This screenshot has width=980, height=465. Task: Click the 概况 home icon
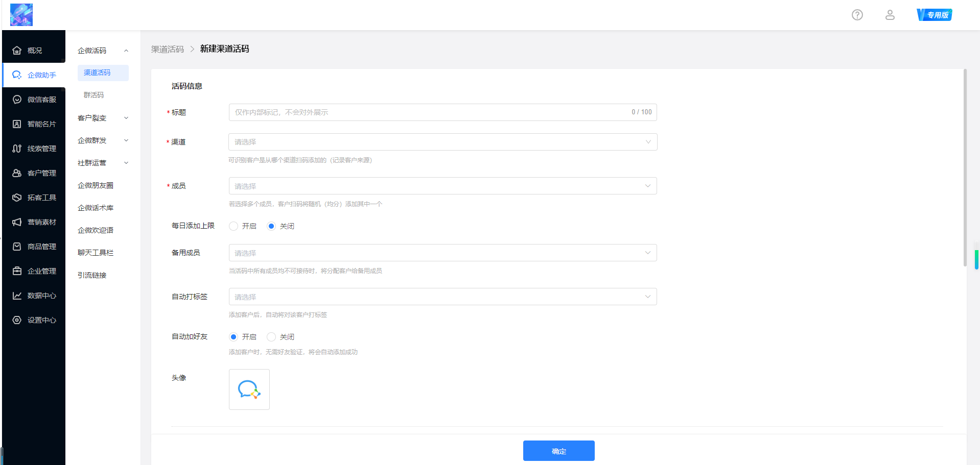(x=17, y=51)
